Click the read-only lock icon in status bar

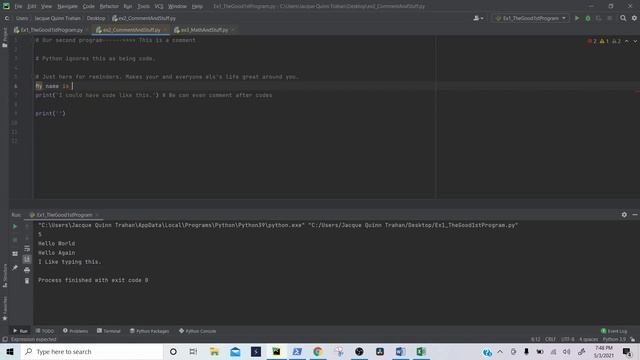click(633, 340)
